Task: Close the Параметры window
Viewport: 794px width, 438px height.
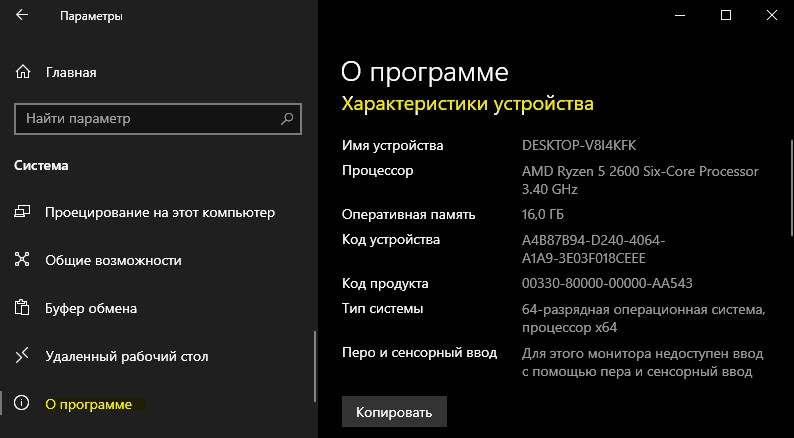Action: click(771, 15)
